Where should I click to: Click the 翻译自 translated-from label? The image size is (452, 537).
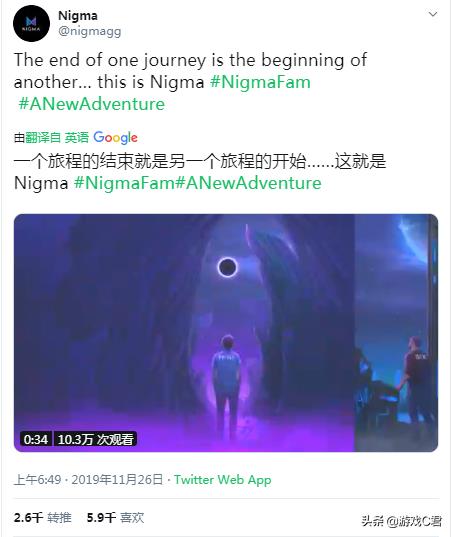click(43, 138)
